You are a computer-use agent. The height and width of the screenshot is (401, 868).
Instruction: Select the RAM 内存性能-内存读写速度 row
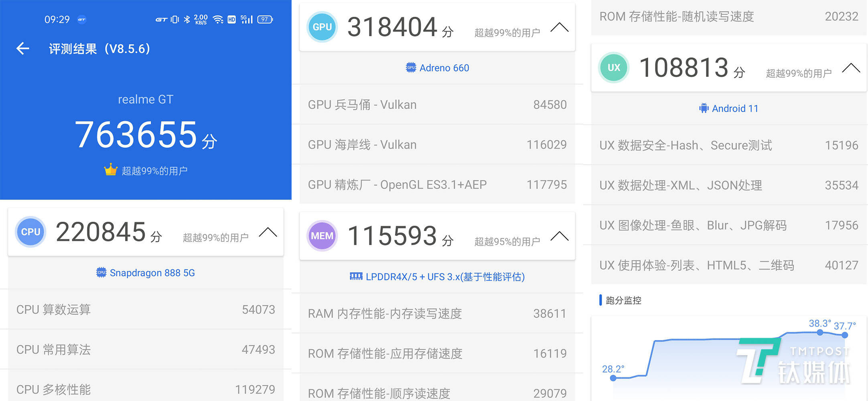pos(437,313)
